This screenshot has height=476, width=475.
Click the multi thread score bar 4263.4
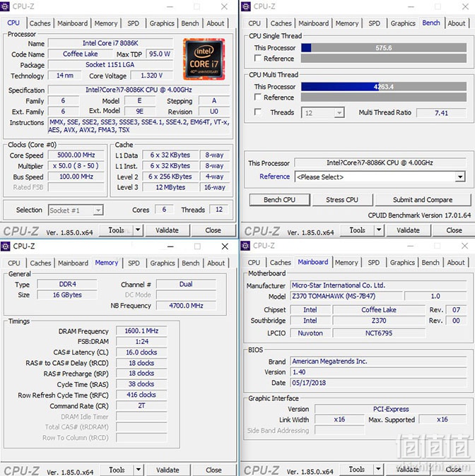point(384,87)
